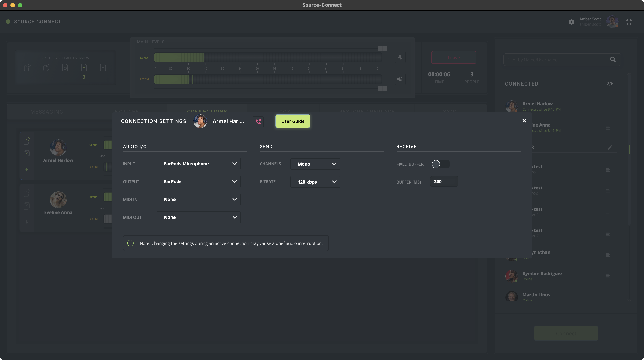Close the Connection Settings dialog

pos(524,121)
